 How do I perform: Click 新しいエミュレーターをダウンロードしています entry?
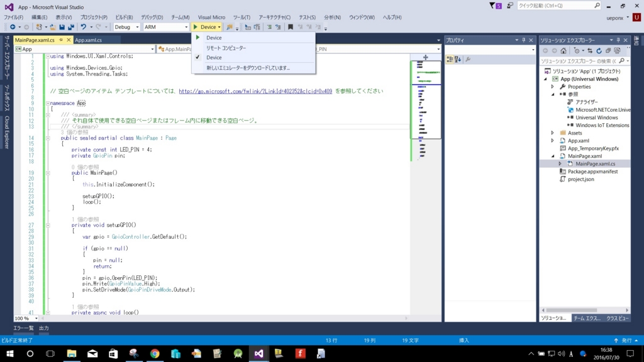(254, 68)
